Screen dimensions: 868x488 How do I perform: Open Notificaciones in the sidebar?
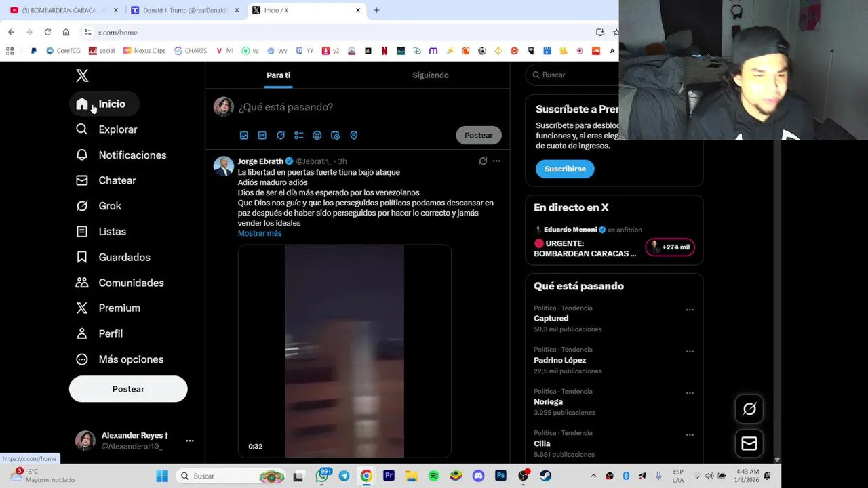tap(121, 155)
